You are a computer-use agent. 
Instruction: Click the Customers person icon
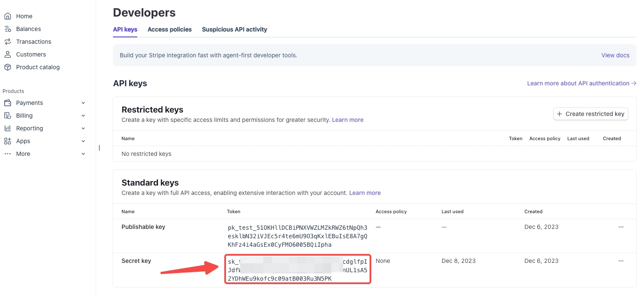[x=7, y=54]
